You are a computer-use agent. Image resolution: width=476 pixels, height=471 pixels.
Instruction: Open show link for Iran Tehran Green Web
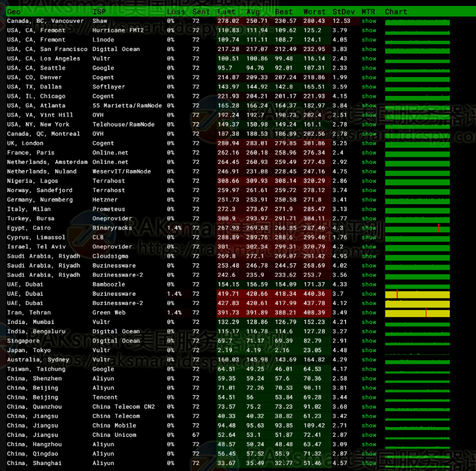pyautogui.click(x=369, y=313)
